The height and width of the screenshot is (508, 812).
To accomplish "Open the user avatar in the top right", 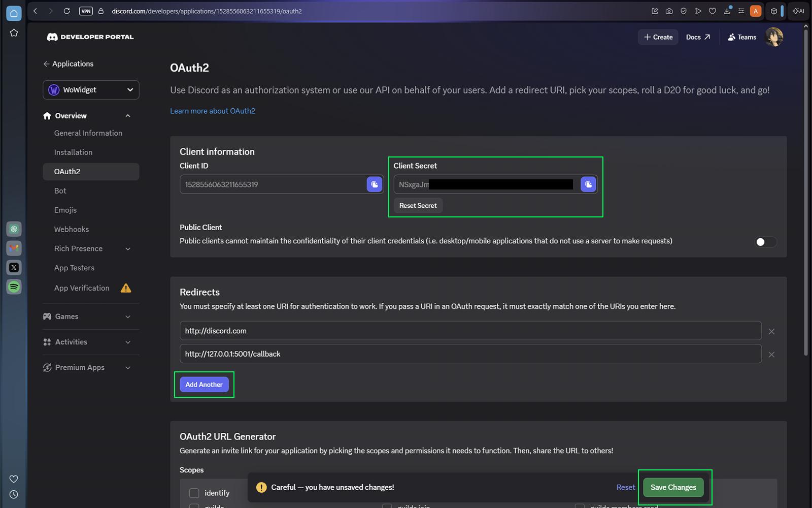I will pos(774,37).
